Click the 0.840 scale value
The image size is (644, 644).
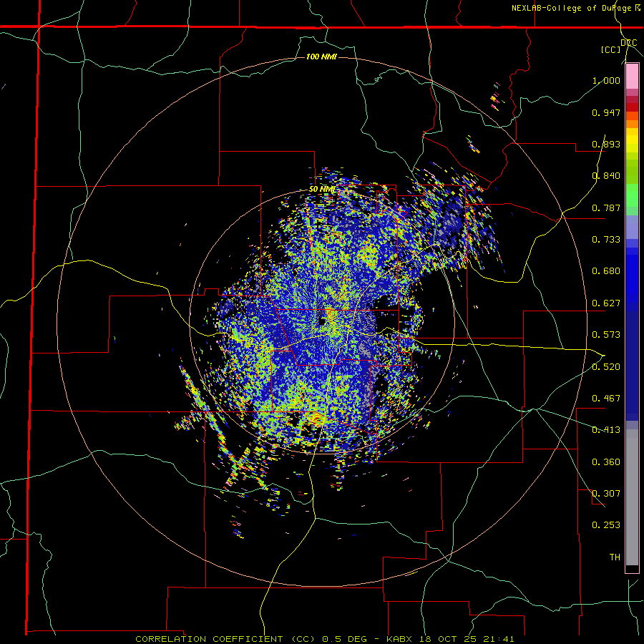(606, 176)
